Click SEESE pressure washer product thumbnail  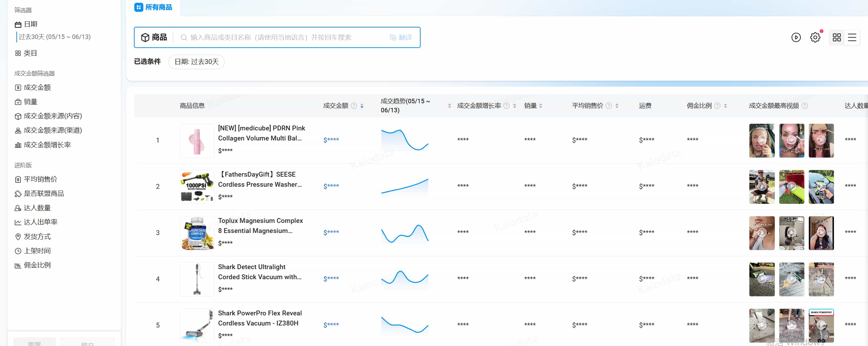197,187
